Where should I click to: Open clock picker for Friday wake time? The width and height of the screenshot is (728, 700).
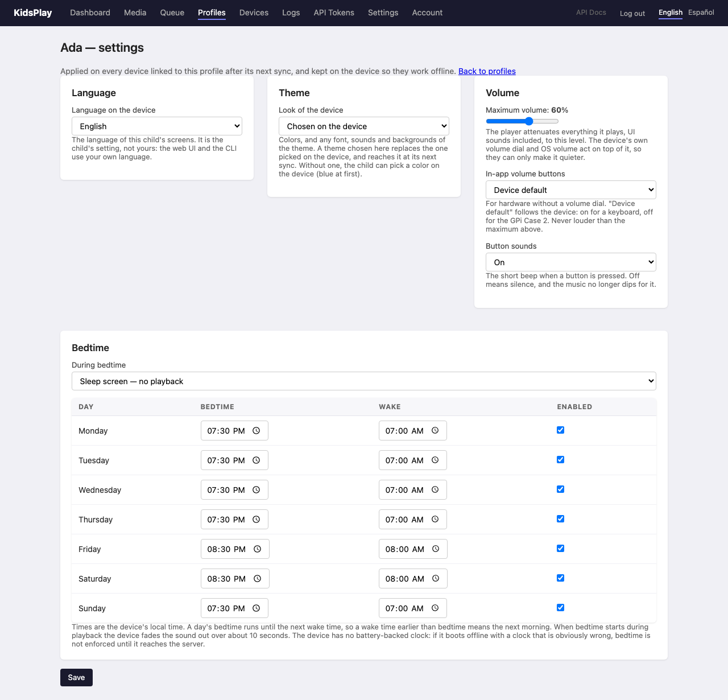click(436, 549)
